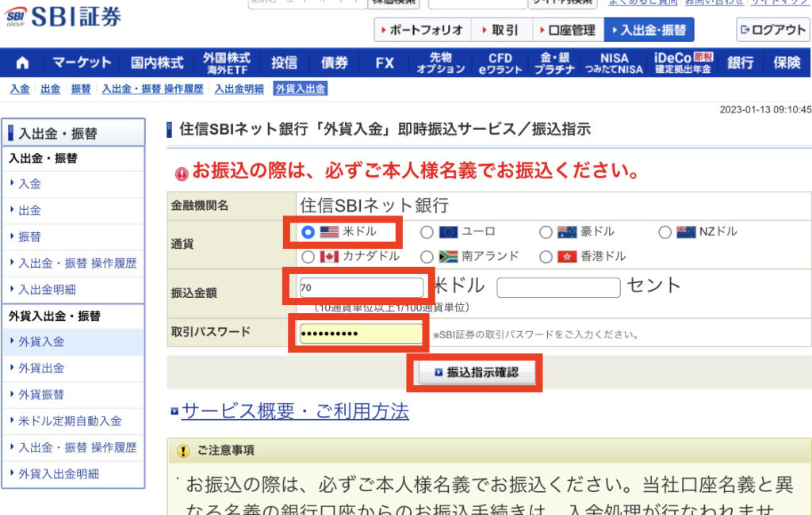Viewport: 812px width, 515px height.
Task: Click the セント amount input field
Action: 558,288
